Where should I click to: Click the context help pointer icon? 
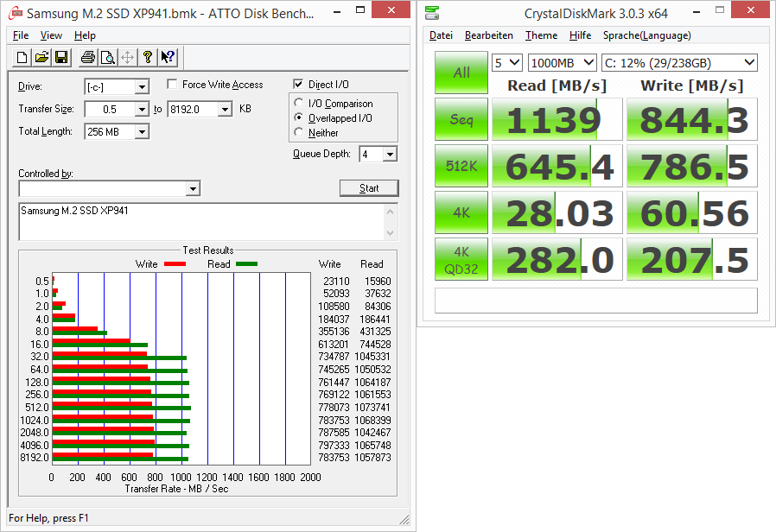pos(168,57)
